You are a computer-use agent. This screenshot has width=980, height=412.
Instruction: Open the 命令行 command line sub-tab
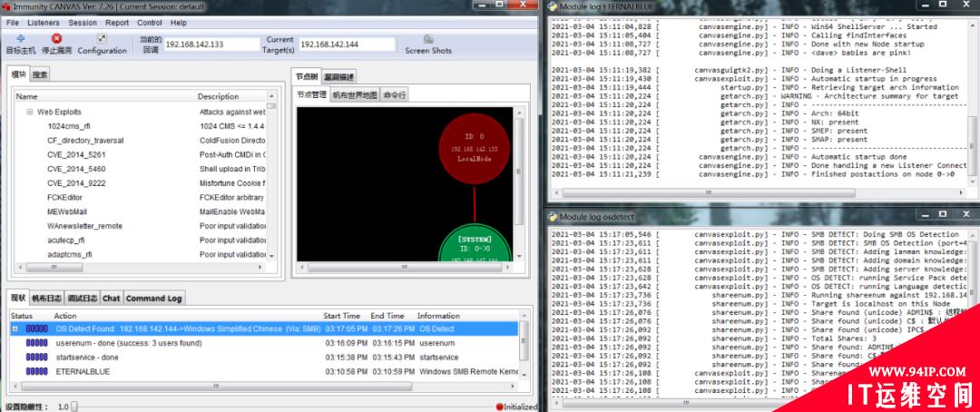pyautogui.click(x=394, y=95)
